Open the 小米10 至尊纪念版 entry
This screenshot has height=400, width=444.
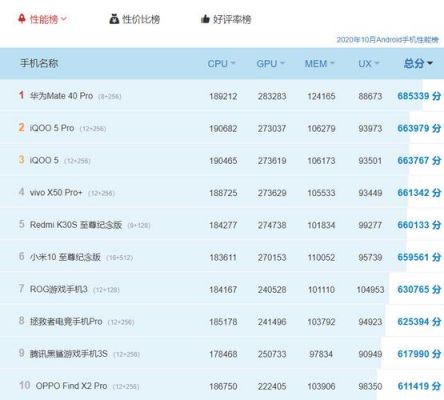[x=65, y=257]
